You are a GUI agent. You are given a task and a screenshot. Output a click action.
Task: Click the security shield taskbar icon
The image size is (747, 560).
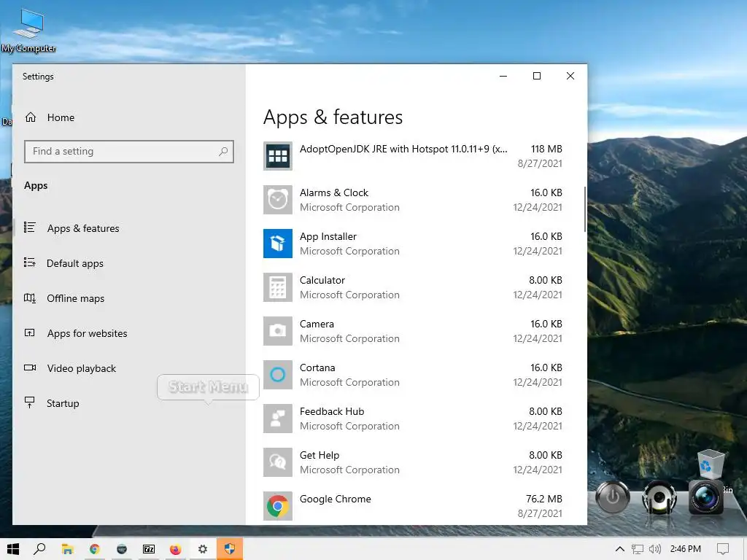pos(230,549)
